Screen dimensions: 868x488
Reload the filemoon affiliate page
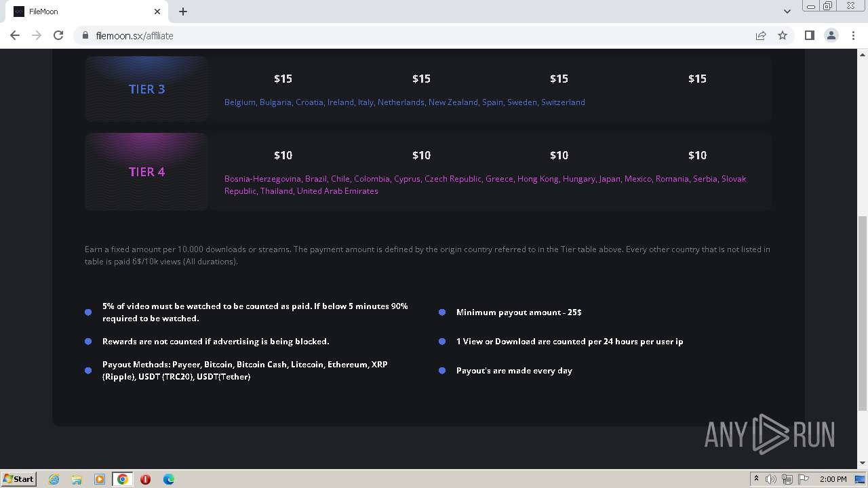[x=58, y=35]
